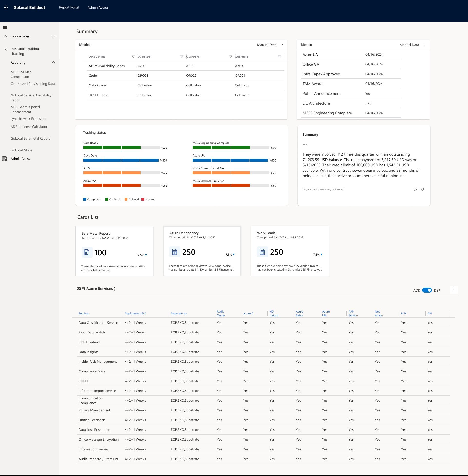The width and height of the screenshot is (468, 476).
Task: Open Report Portal in top navigation
Action: [x=69, y=7]
